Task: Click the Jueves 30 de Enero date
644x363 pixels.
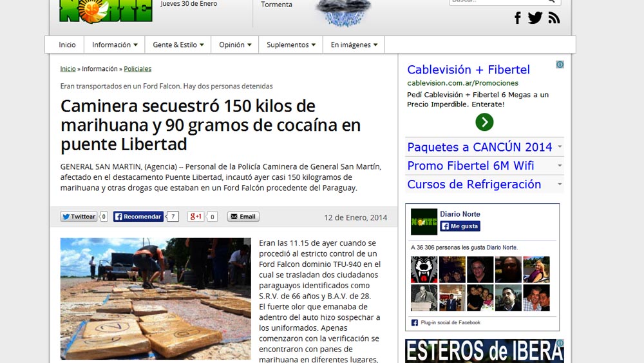Action: 189,4
